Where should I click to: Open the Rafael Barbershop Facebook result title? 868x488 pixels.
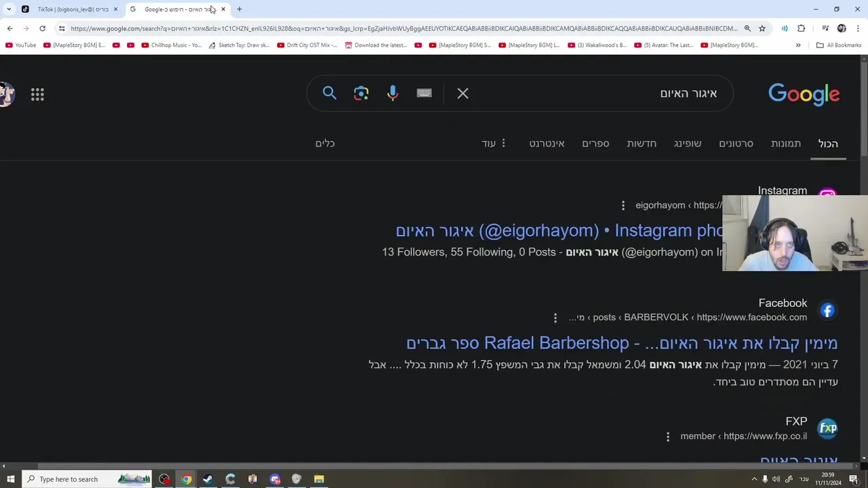(622, 343)
